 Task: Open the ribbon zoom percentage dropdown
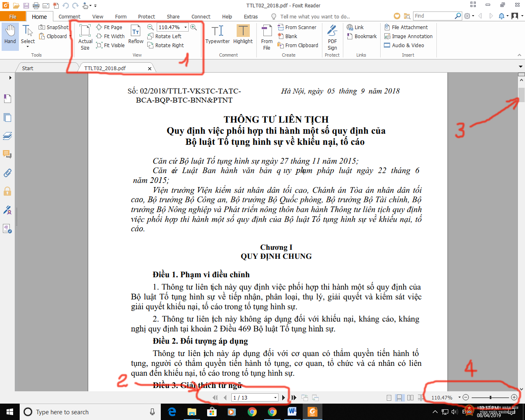coord(185,27)
